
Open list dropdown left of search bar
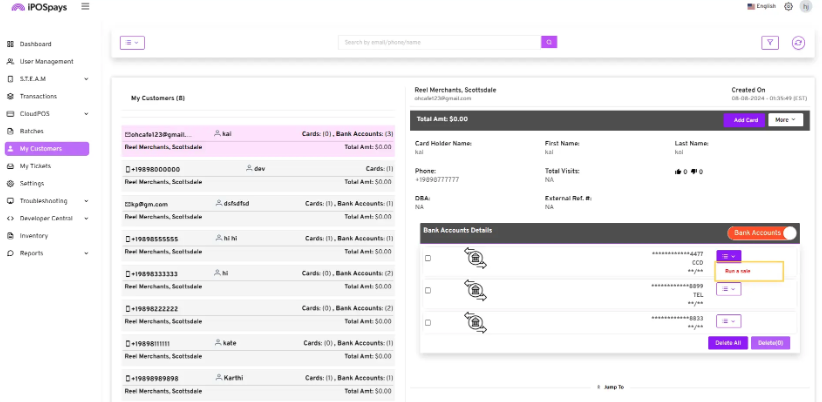132,42
